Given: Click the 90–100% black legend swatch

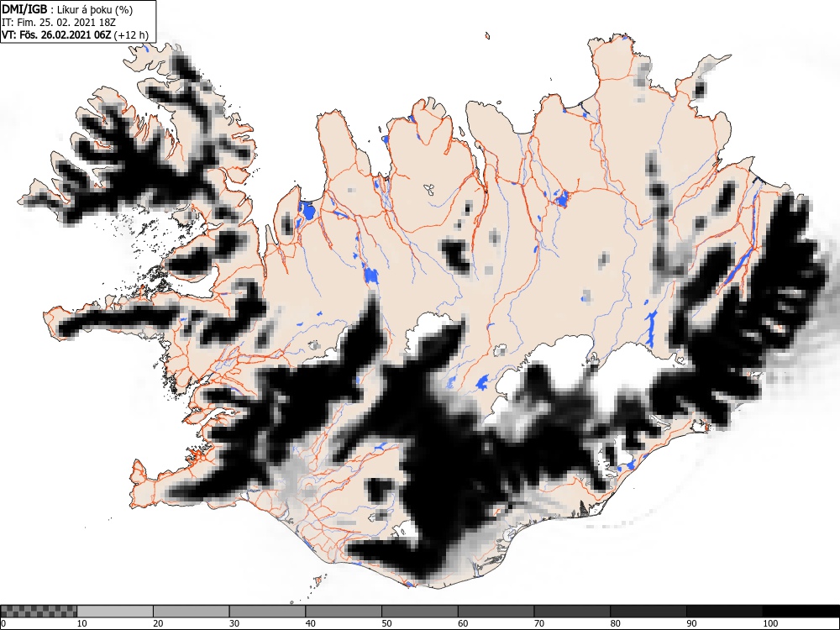Looking at the screenshot, I should [x=724, y=612].
